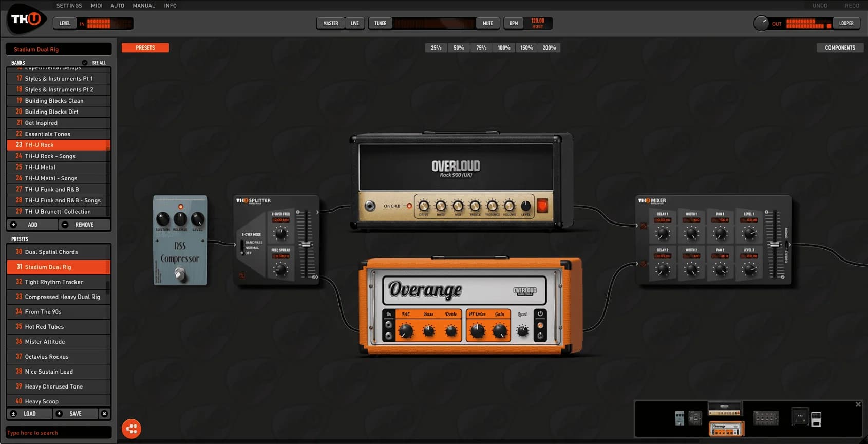Click the Overange amp thumbnail in minimap
The width and height of the screenshot is (868, 444).
coord(726,429)
